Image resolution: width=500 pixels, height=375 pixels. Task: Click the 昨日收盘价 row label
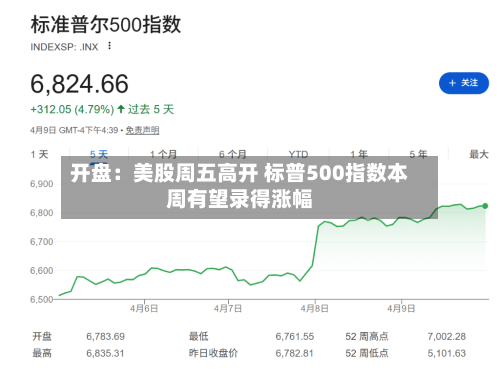point(213,353)
